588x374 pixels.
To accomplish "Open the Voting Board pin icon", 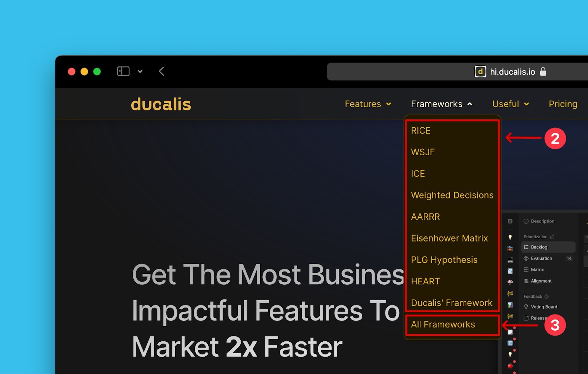I will tap(526, 307).
